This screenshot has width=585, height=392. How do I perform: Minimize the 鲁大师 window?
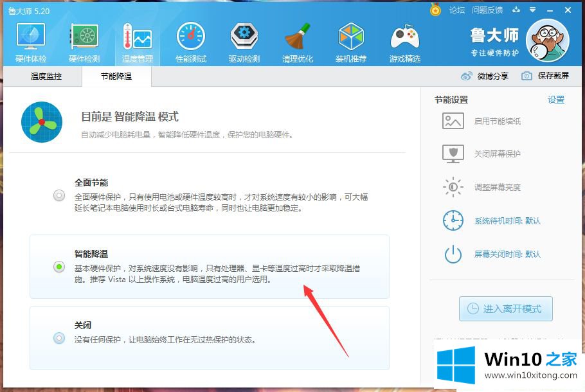pyautogui.click(x=550, y=10)
